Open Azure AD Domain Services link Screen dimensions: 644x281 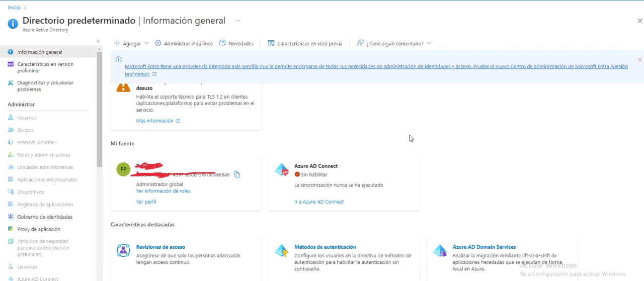(x=484, y=247)
